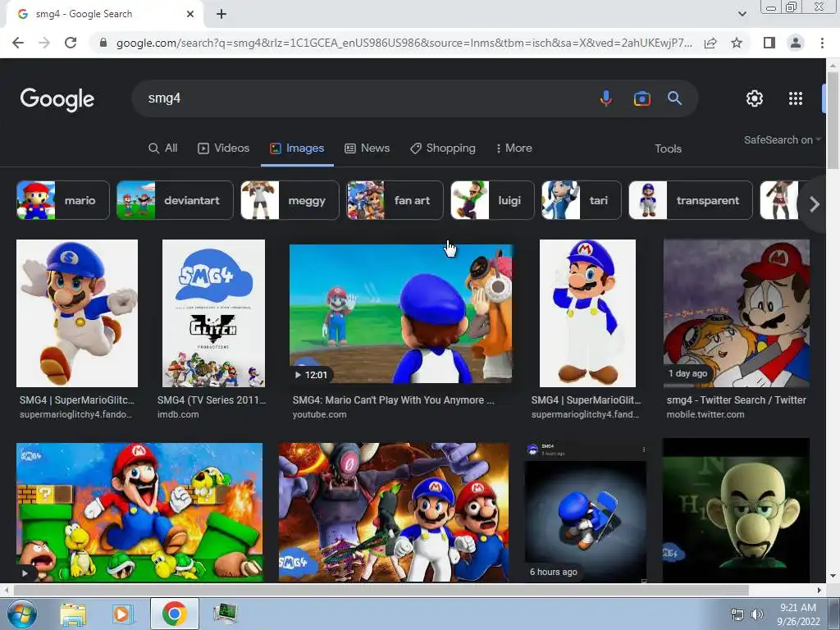This screenshot has height=630, width=840.
Task: Open the SafeSearch on dropdown
Action: pyautogui.click(x=782, y=139)
